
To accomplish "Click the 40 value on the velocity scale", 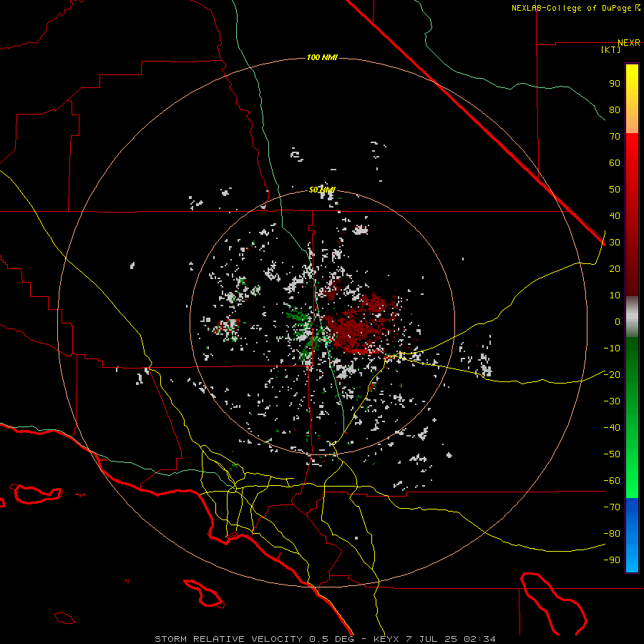I will pyautogui.click(x=615, y=216).
